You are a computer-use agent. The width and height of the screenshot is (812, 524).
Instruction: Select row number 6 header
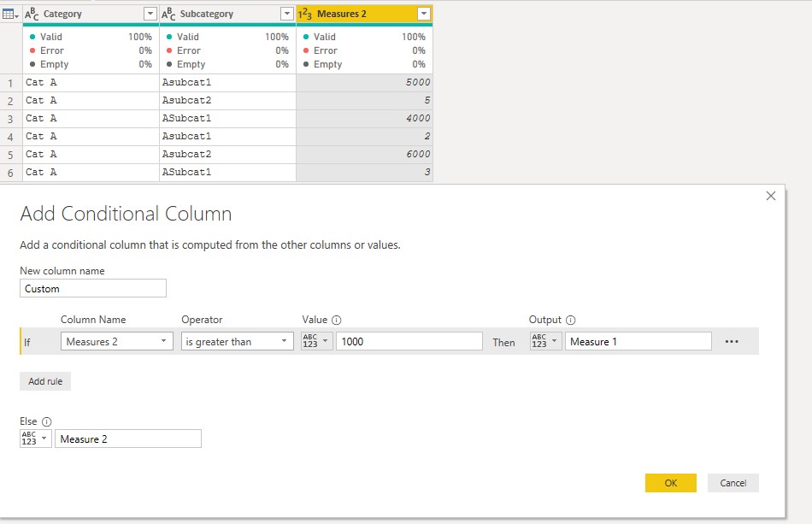coord(10,173)
